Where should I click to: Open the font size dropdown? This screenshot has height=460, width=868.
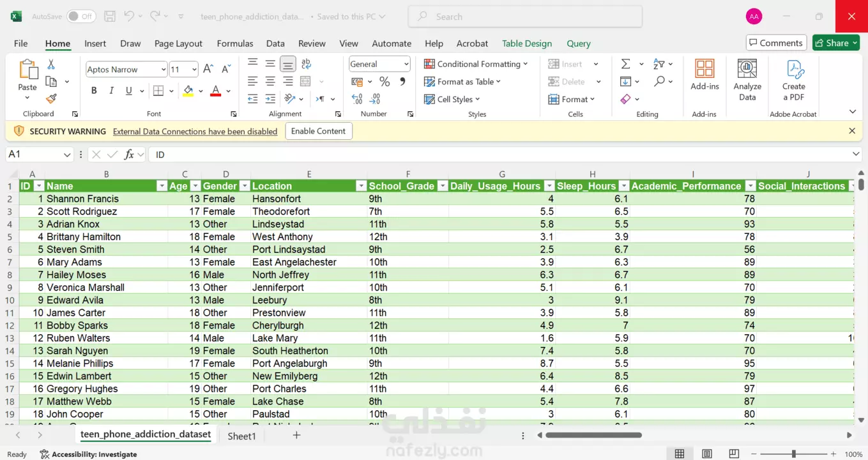[x=194, y=70]
